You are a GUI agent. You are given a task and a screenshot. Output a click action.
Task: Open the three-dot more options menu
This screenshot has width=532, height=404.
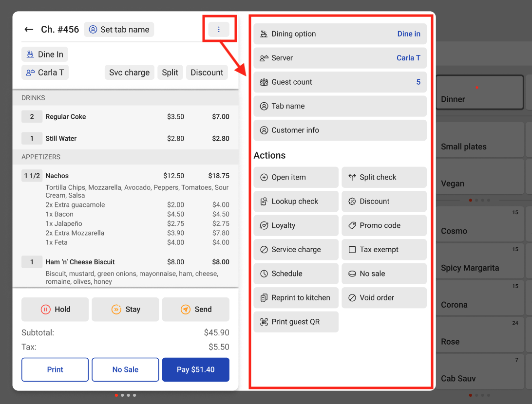(x=219, y=30)
